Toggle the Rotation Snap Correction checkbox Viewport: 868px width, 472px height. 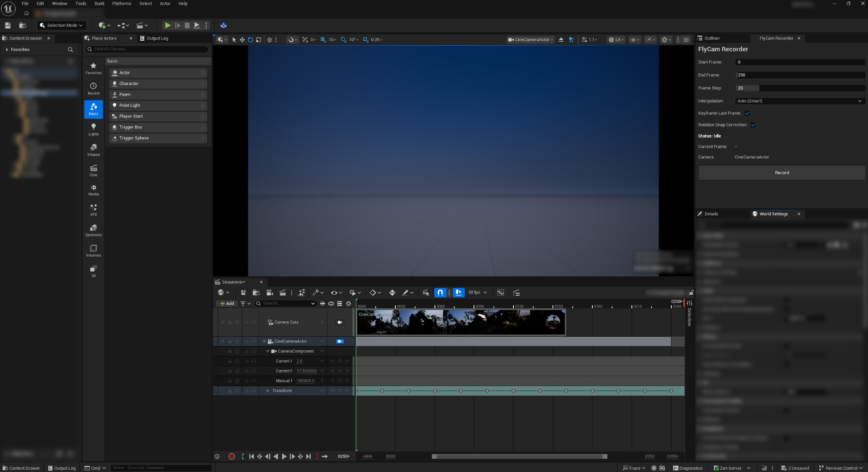(x=753, y=125)
